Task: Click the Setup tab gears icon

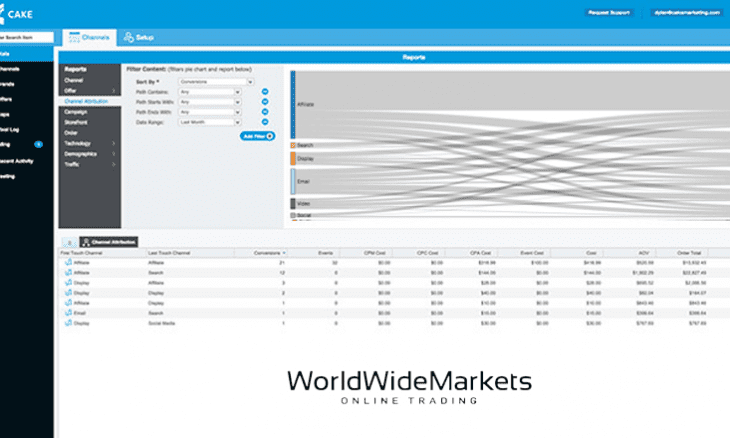Action: [129, 37]
